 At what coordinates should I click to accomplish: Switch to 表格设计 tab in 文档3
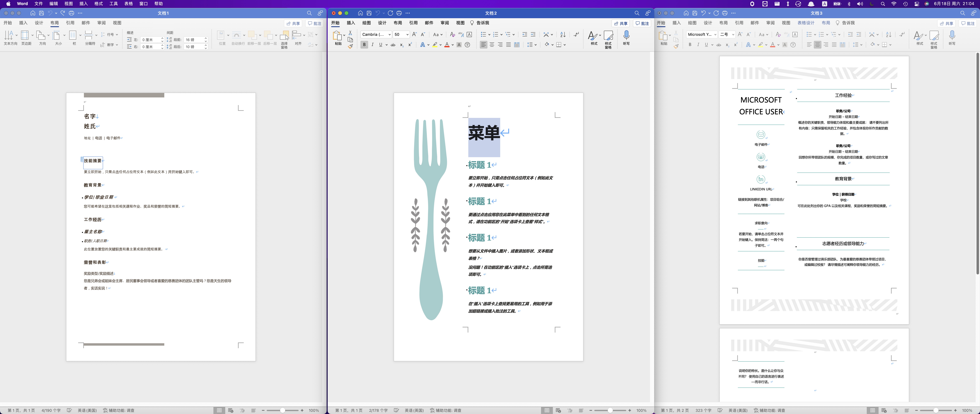(x=806, y=23)
